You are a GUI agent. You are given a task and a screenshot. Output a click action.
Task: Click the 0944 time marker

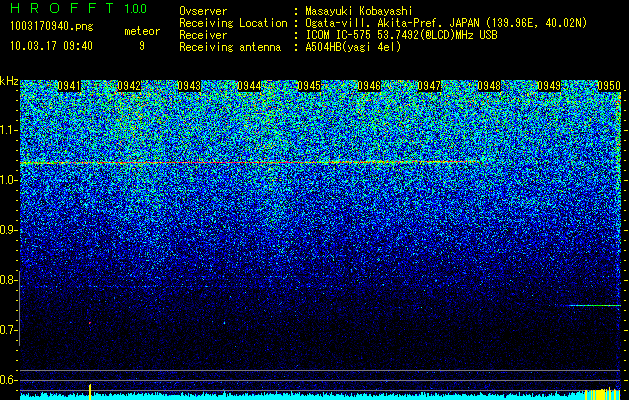click(x=249, y=86)
